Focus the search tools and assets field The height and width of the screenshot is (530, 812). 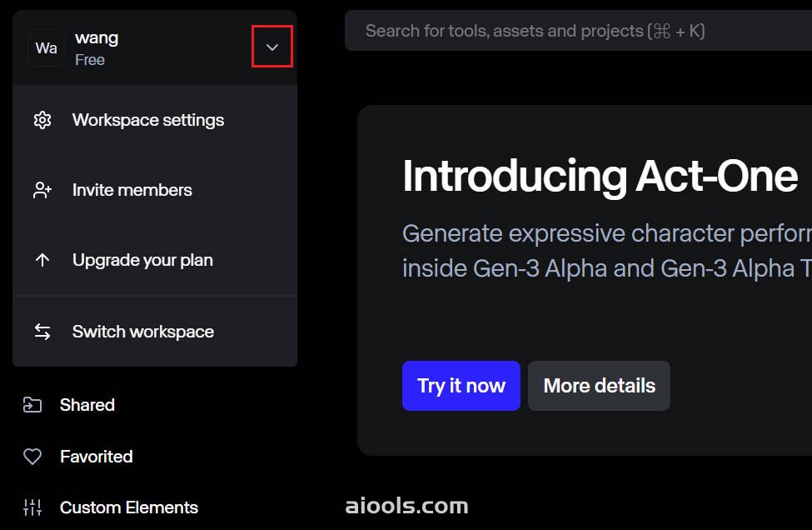pyautogui.click(x=579, y=31)
